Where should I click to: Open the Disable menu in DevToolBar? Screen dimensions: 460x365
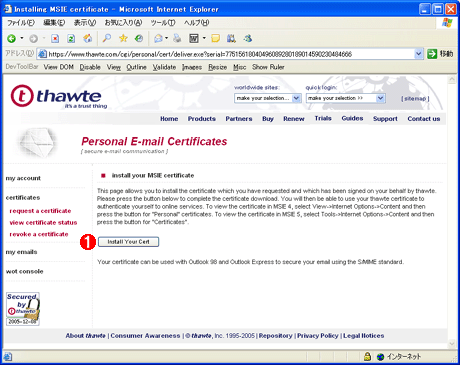click(x=90, y=67)
